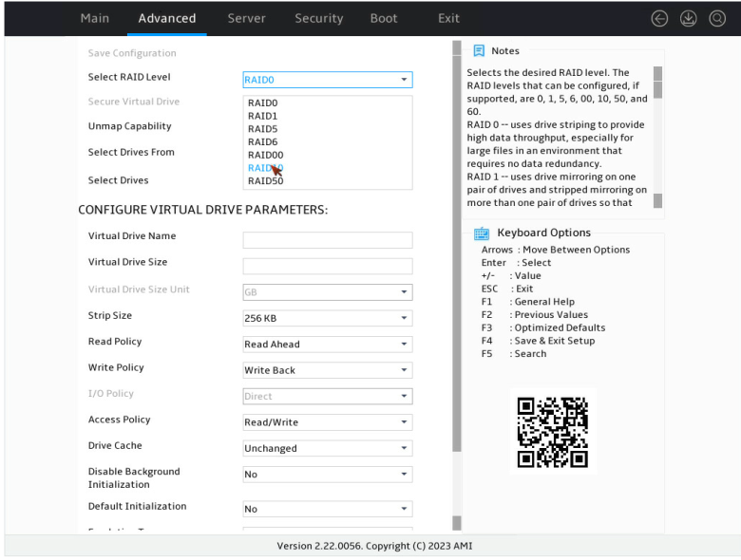This screenshot has height=560, width=741.
Task: Click the back arrow icon in header
Action: click(659, 18)
